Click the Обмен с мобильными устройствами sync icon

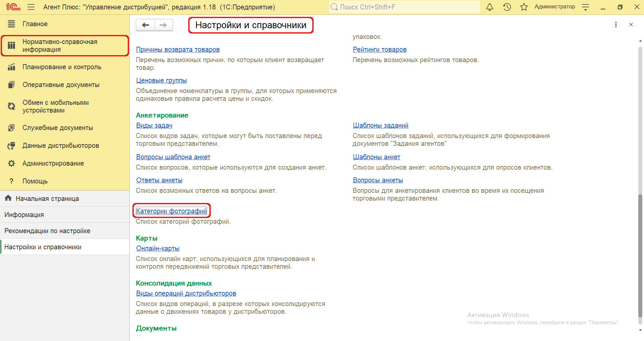11,106
